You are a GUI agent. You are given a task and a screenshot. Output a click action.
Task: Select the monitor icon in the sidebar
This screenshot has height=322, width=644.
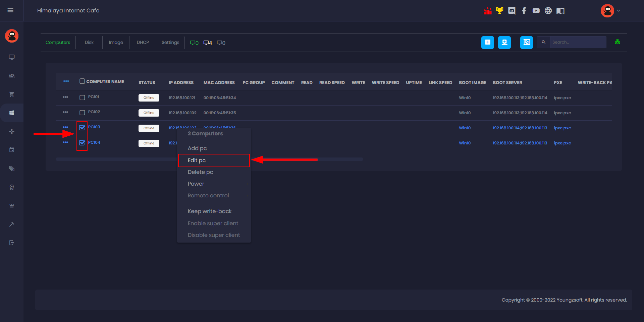click(x=12, y=57)
